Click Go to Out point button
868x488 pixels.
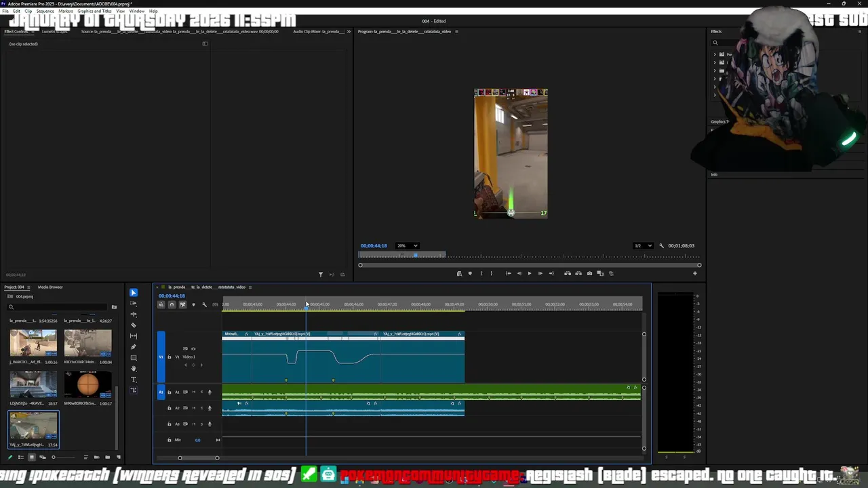551,273
